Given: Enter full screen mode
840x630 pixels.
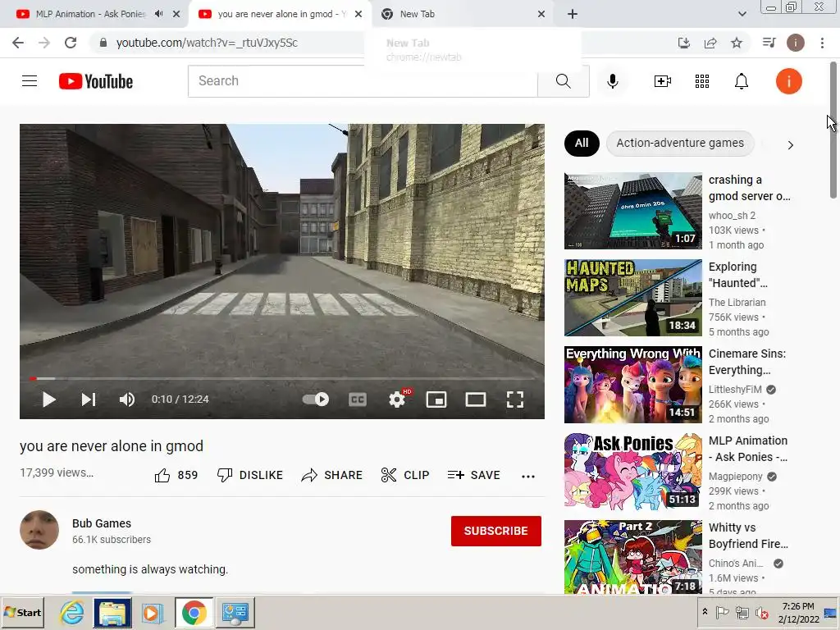Looking at the screenshot, I should (515, 399).
